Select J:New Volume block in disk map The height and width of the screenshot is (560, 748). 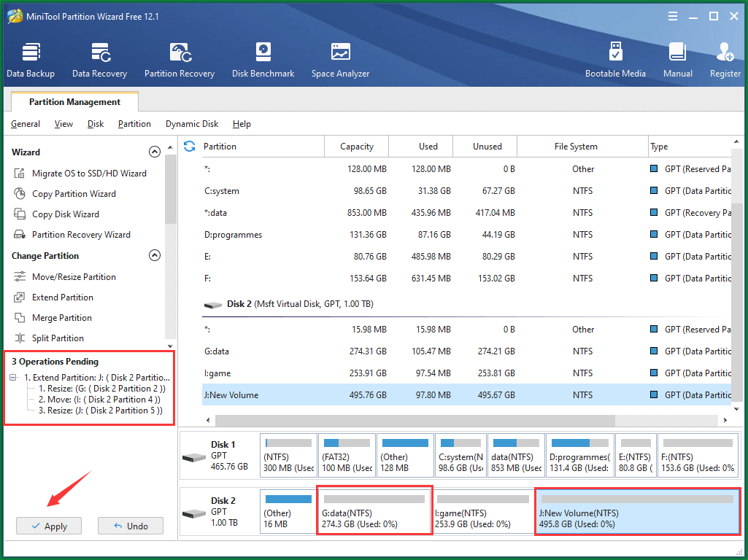pos(637,511)
